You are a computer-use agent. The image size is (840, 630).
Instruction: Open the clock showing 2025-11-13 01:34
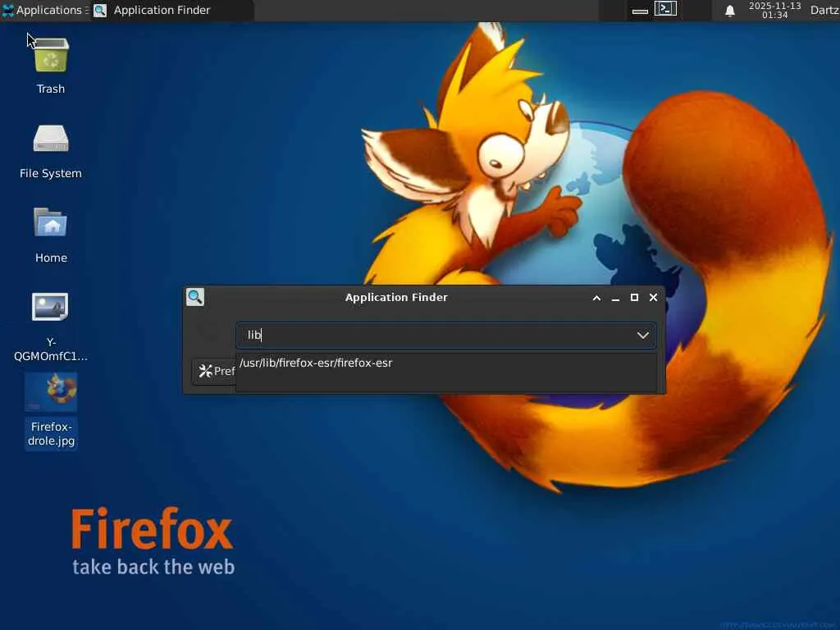(774, 10)
